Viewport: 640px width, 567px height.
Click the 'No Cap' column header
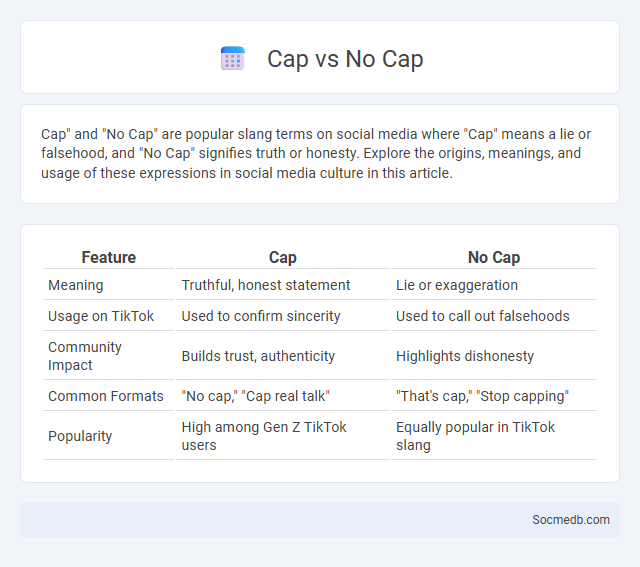(x=494, y=257)
